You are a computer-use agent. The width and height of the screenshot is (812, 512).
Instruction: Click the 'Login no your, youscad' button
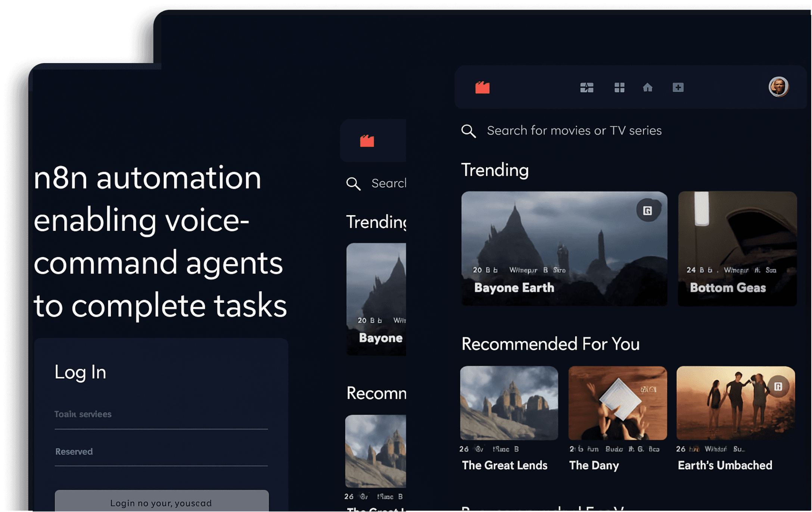(162, 501)
